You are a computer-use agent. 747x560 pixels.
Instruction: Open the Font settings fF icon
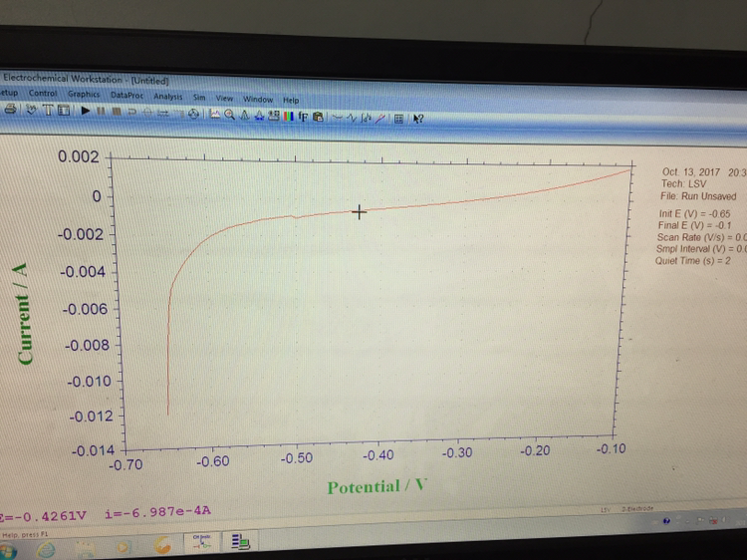(x=303, y=117)
